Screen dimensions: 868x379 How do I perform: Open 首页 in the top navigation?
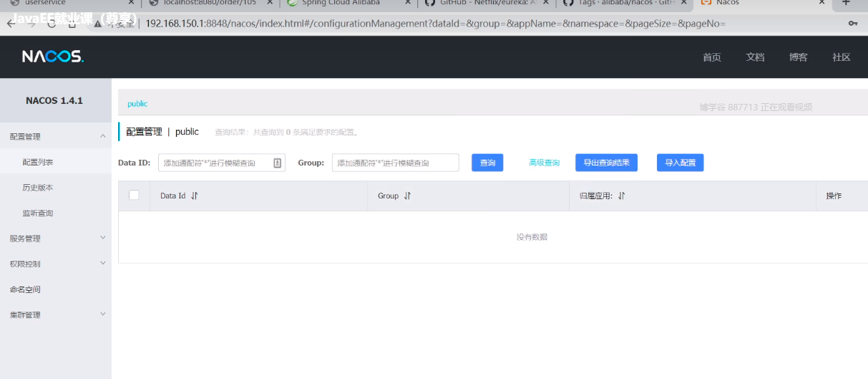(x=712, y=57)
